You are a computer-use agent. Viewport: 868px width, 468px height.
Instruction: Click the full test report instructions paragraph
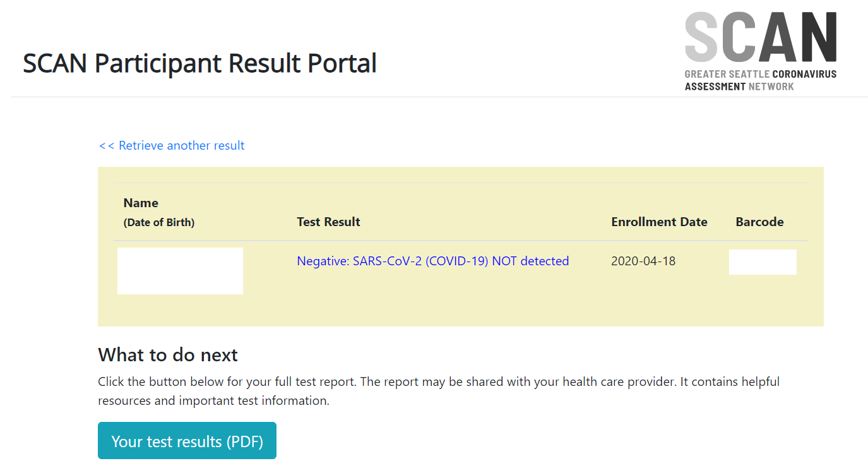pos(439,391)
